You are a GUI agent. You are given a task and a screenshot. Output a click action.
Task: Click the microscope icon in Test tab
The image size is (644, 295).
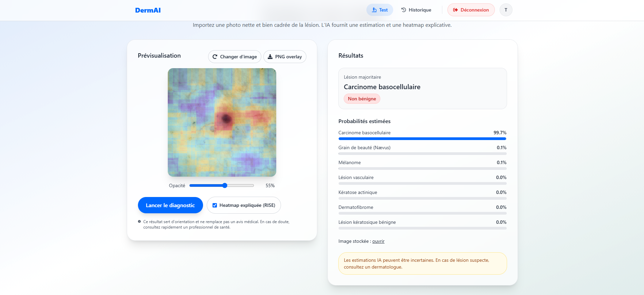pyautogui.click(x=374, y=10)
